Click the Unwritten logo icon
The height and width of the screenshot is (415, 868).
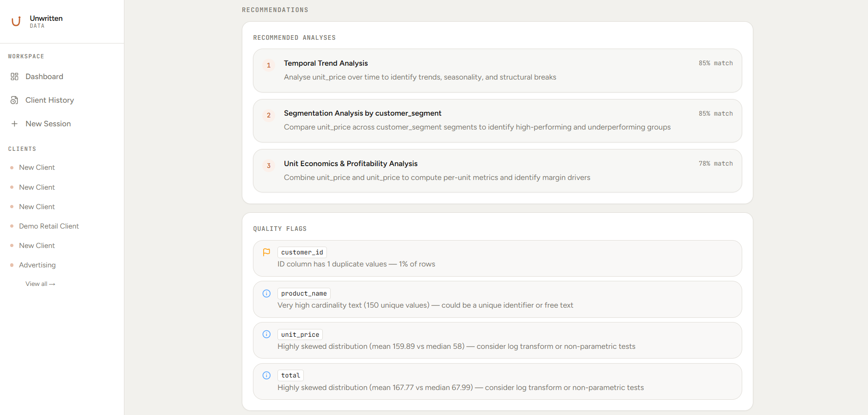point(16,21)
